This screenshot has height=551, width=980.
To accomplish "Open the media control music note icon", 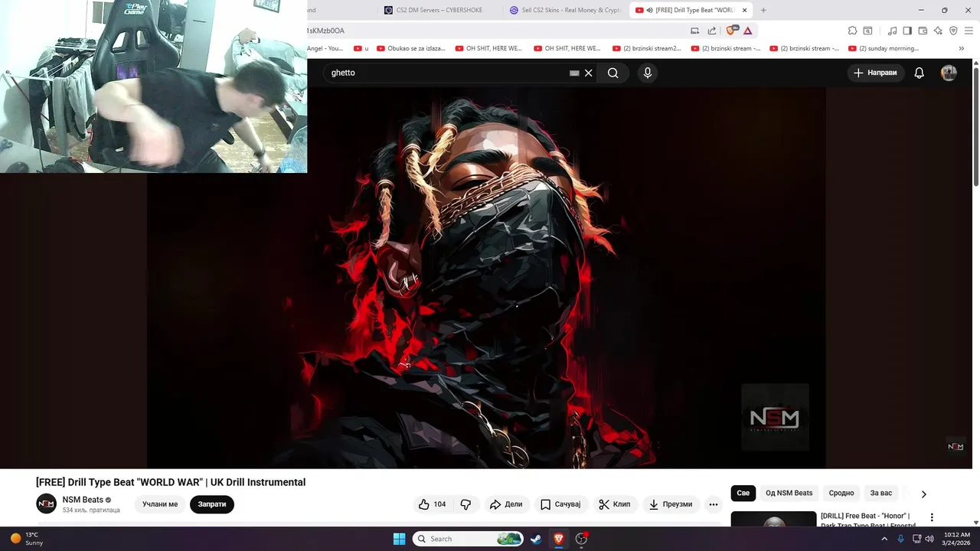I will (892, 31).
